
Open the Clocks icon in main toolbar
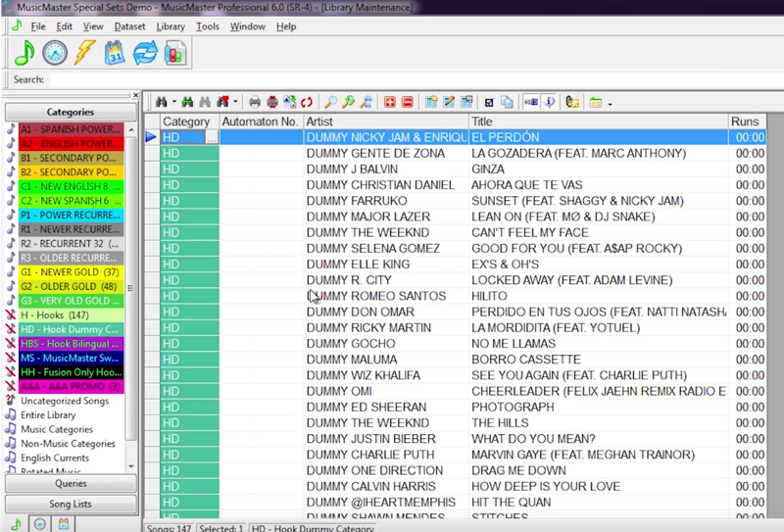click(x=55, y=53)
